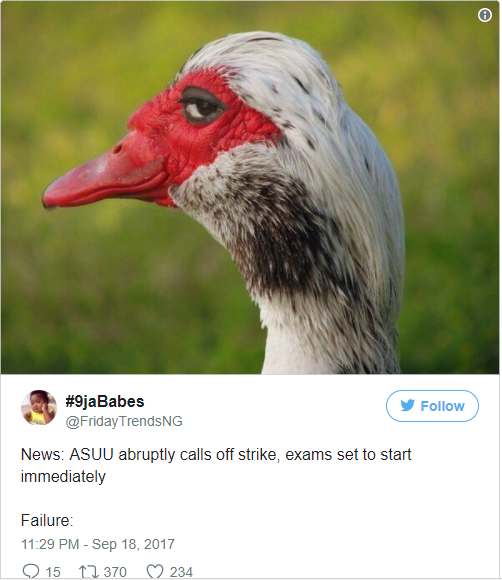Image resolution: width=502 pixels, height=580 pixels.
Task: Click the info icon on the image
Action: (485, 15)
